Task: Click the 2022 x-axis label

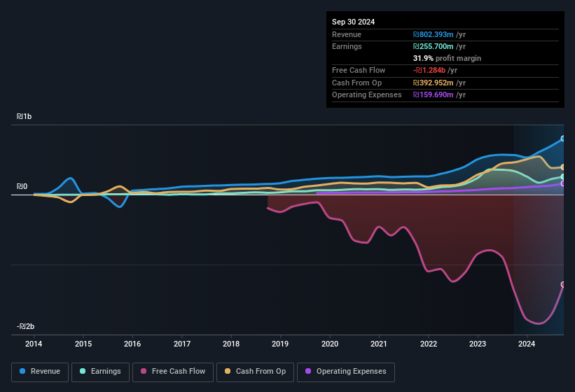Action: coord(429,344)
